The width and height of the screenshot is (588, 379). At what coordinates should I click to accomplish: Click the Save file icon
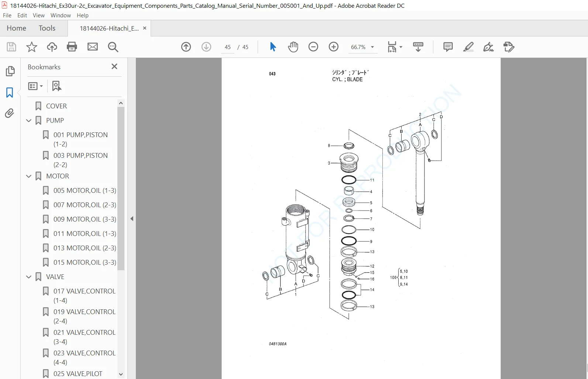(11, 47)
